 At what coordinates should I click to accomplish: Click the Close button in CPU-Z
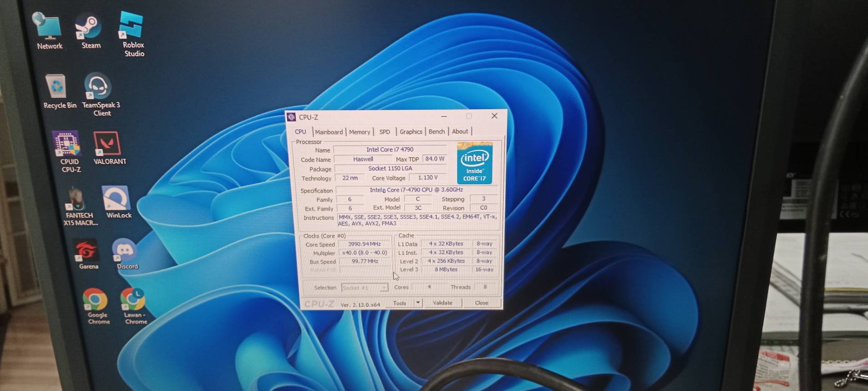(x=482, y=303)
